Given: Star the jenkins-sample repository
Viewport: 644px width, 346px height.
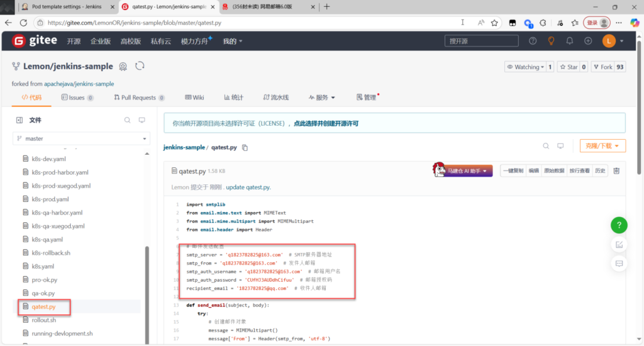Looking at the screenshot, I should point(569,67).
